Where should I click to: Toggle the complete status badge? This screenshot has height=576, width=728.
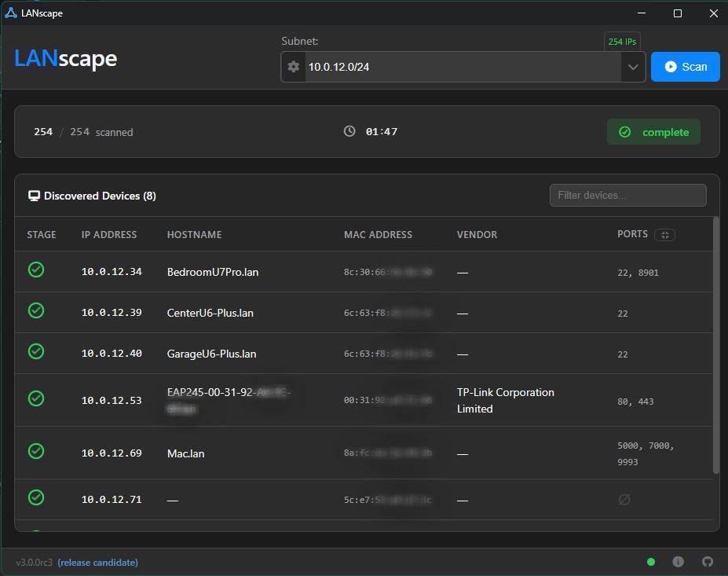(x=653, y=131)
